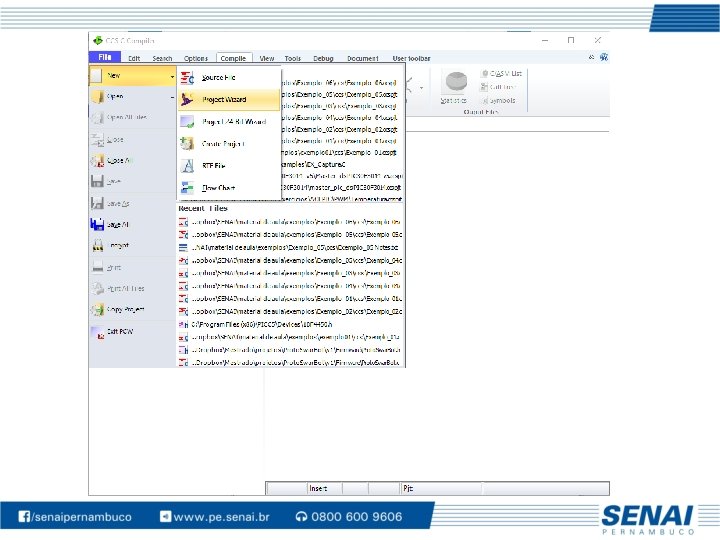Image resolution: width=720 pixels, height=540 pixels.
Task: Expand the Open submenu arrow
Action: (x=172, y=97)
